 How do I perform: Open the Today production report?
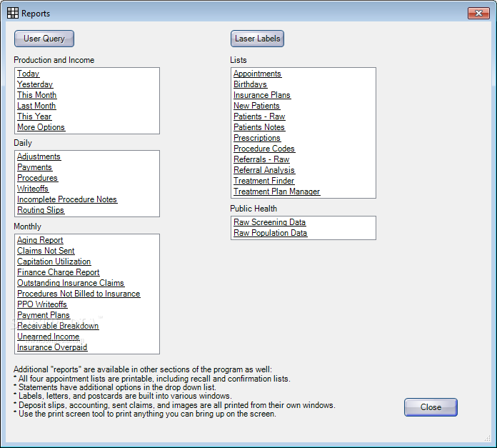pos(29,74)
